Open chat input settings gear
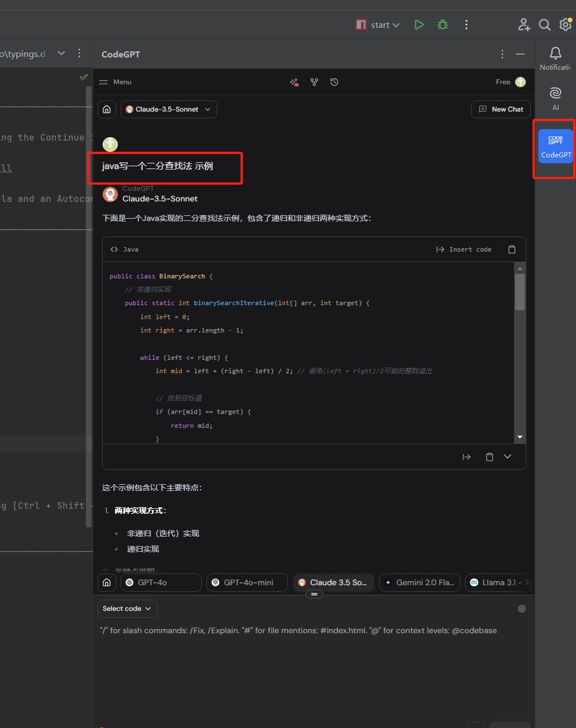The height and width of the screenshot is (728, 576). tap(522, 609)
